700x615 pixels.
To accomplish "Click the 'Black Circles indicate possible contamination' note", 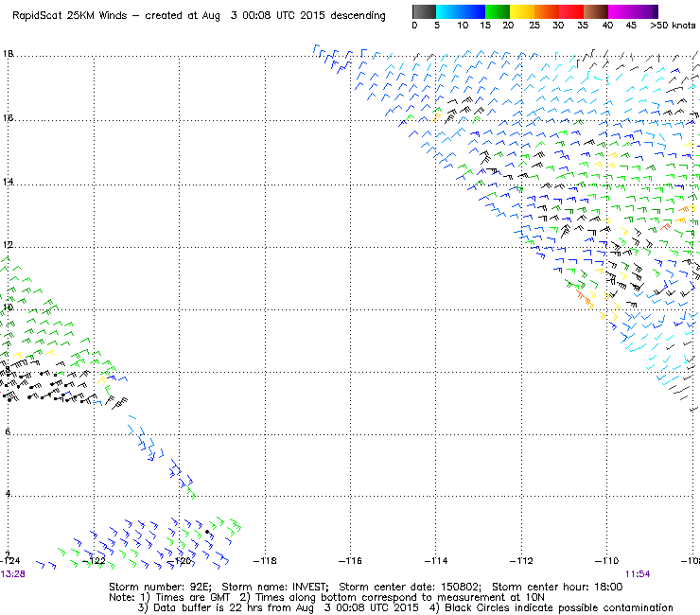I will pos(551,607).
